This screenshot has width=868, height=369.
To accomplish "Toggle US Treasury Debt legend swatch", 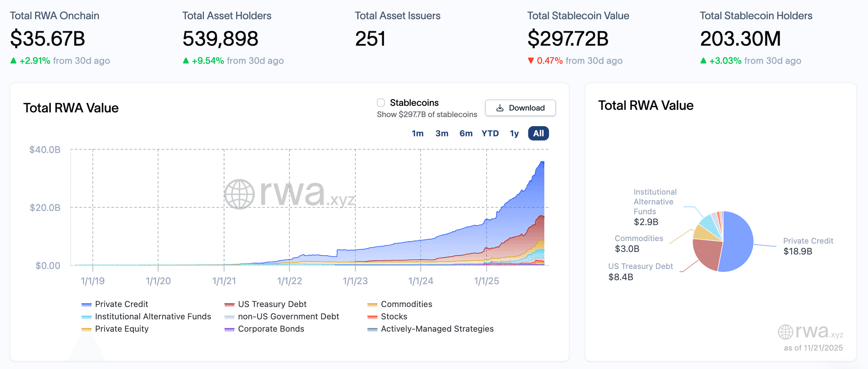I will 229,304.
